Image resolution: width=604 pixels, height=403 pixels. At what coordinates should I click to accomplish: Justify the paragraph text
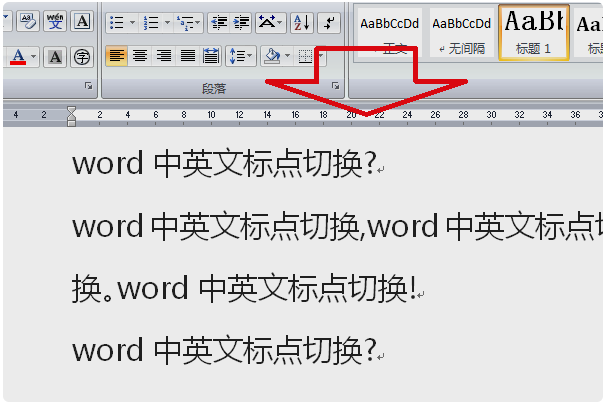[188, 56]
